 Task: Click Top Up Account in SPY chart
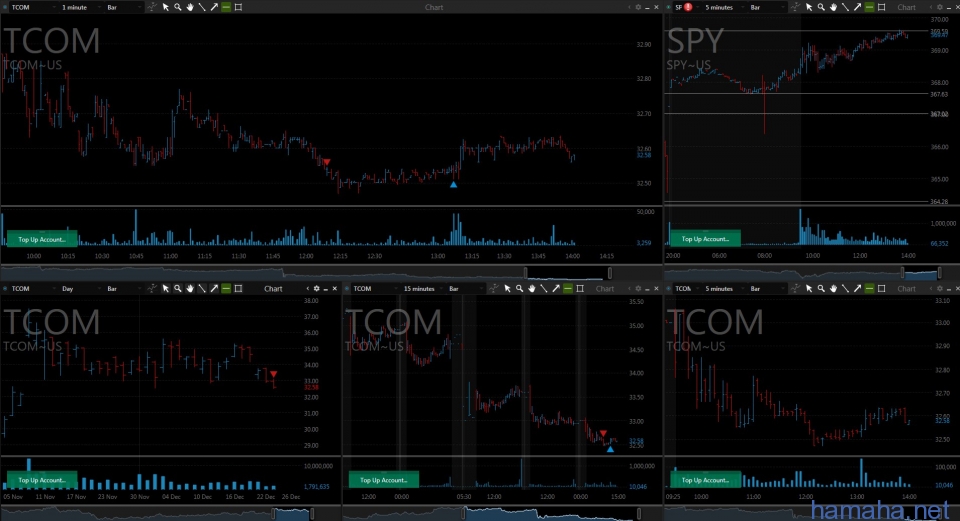pos(705,239)
